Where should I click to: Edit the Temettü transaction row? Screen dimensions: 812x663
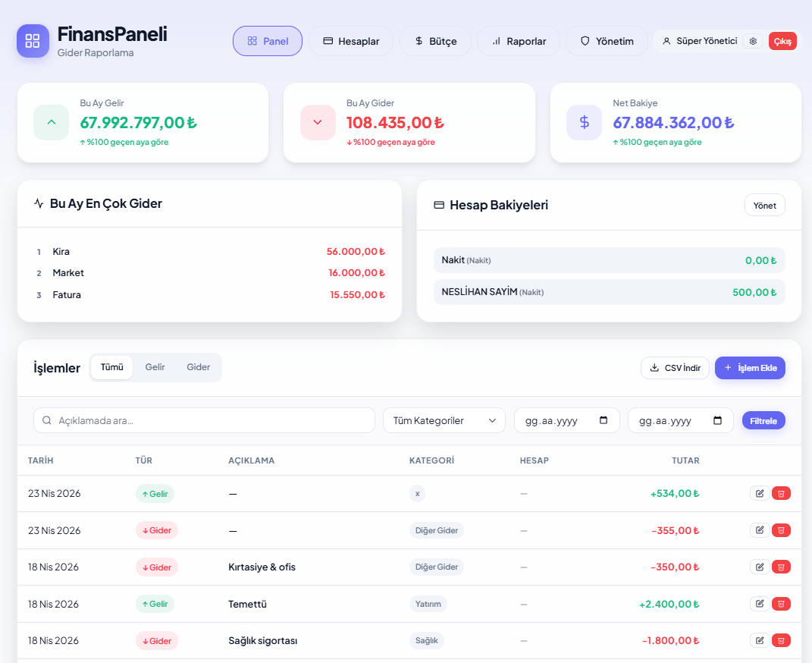click(x=759, y=604)
